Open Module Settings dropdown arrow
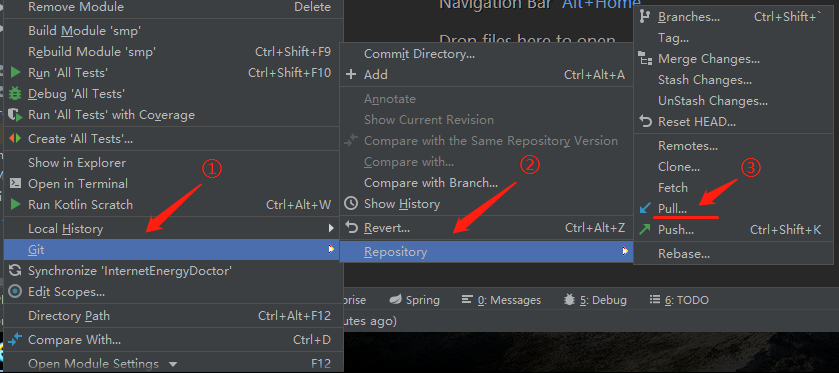 pos(172,364)
